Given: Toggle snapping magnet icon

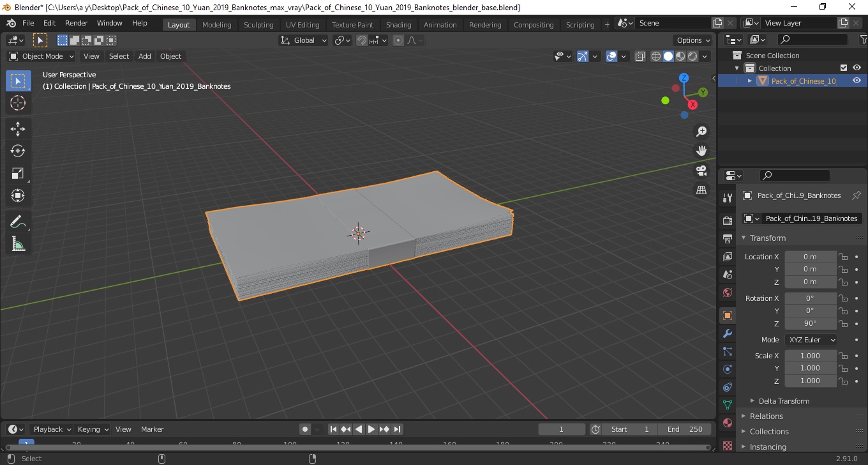Looking at the screenshot, I should pos(362,40).
